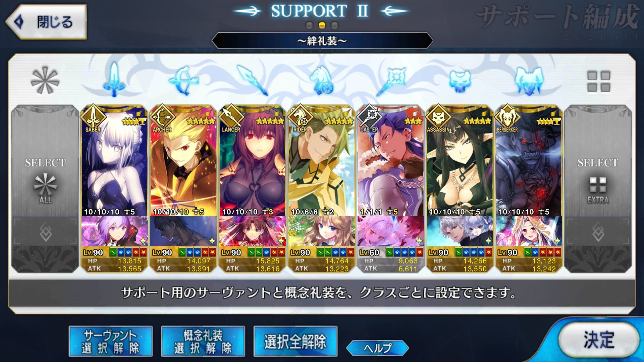
Task: Select the All classes asterisk icon
Action: [x=45, y=80]
